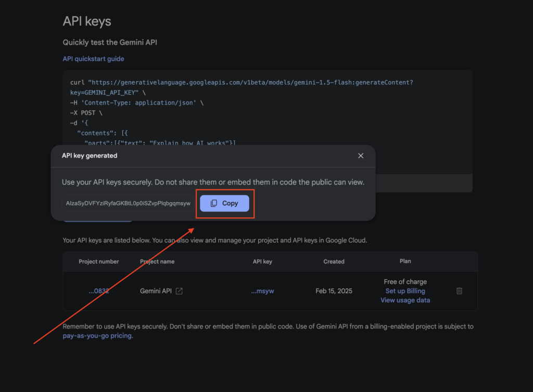Click the ...msyw API key link
The height and width of the screenshot is (392, 533).
(x=262, y=291)
